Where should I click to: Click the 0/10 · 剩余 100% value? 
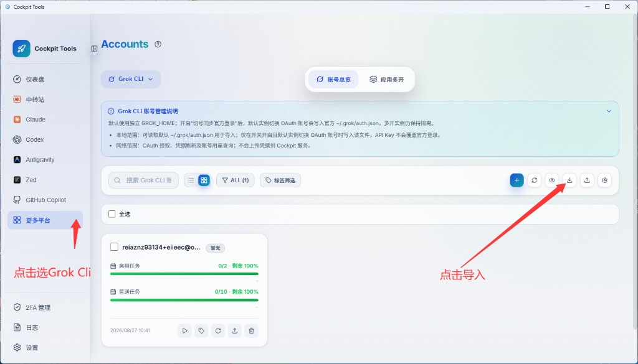[x=236, y=292]
